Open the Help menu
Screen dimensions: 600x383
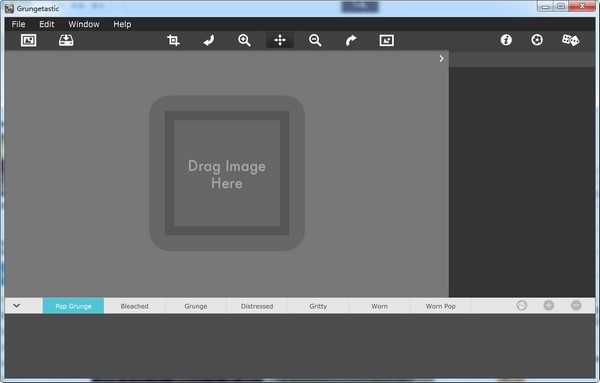click(x=122, y=24)
